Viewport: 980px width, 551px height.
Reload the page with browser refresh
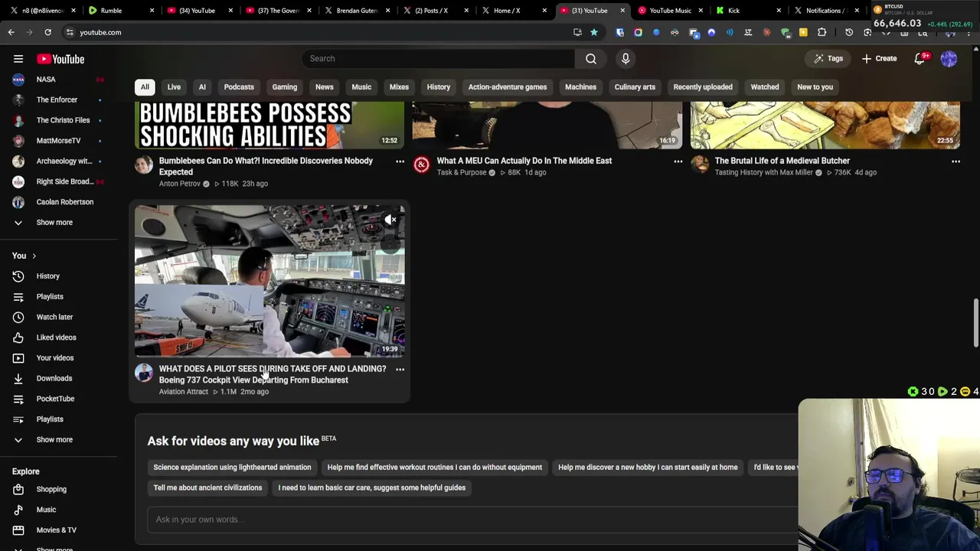[47, 32]
